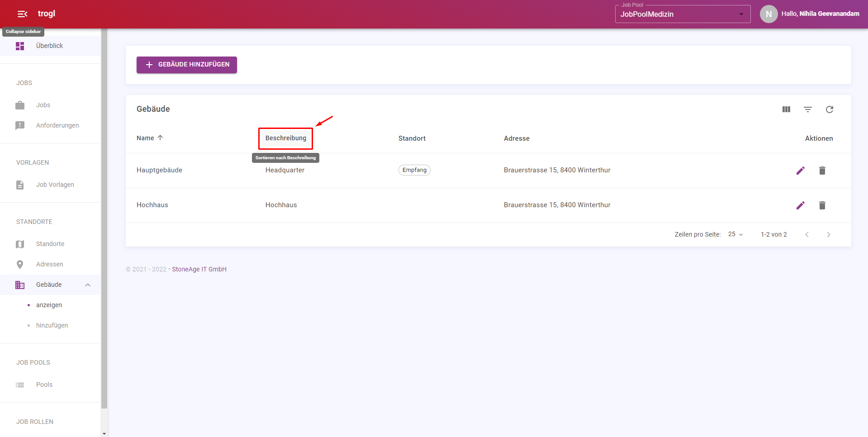
Task: Open the Überblick dashboard icon
Action: tap(20, 46)
